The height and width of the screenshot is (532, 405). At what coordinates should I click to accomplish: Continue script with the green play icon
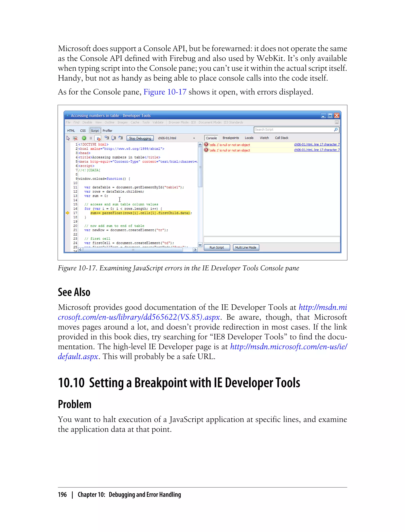pos(84,138)
